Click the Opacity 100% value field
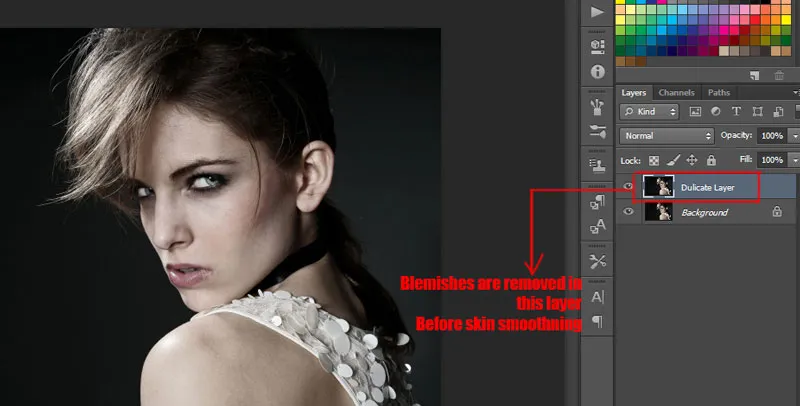800x406 pixels. click(772, 136)
